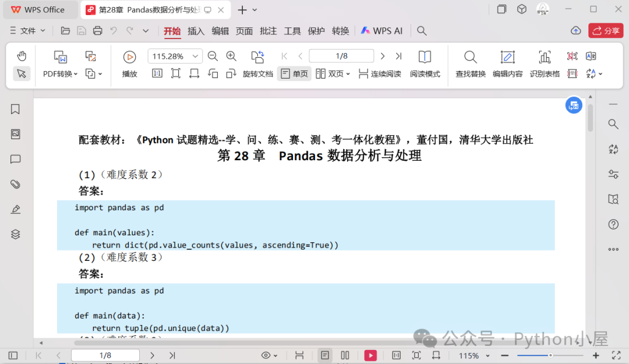Screen dimensions: 629x364
Task: Adjust the zoom slider handle in status bar
Action: click(x=550, y=356)
